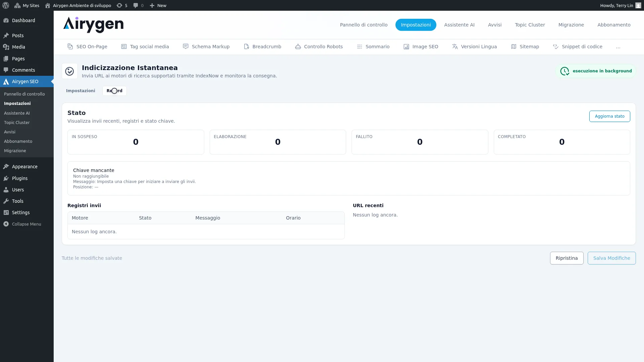
Task: Visit Airygen Ambiente di sviluppo site link
Action: [x=78, y=5]
